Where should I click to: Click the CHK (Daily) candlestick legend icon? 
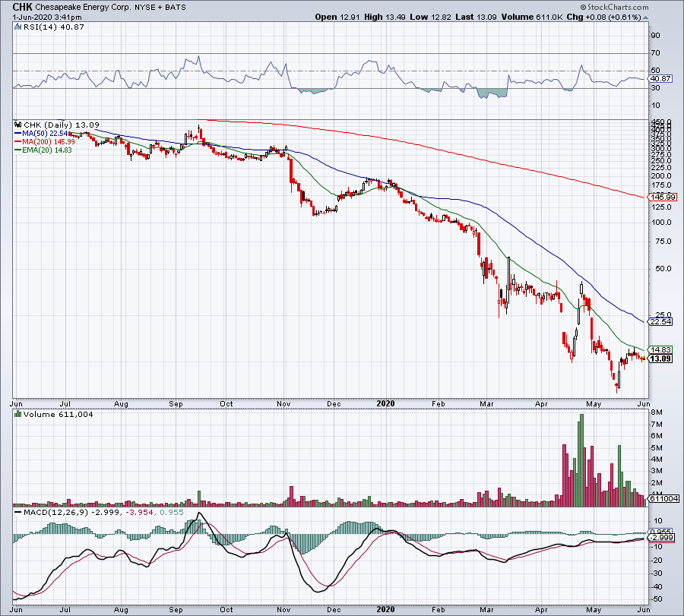point(17,125)
